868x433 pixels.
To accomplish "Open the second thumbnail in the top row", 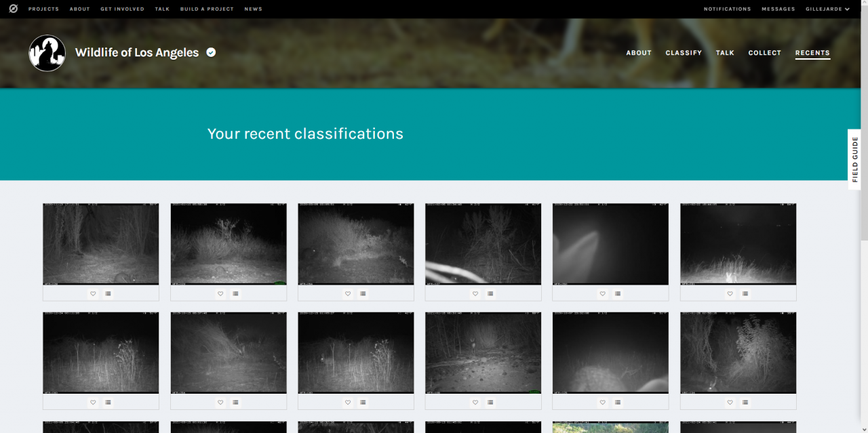I will pos(229,244).
